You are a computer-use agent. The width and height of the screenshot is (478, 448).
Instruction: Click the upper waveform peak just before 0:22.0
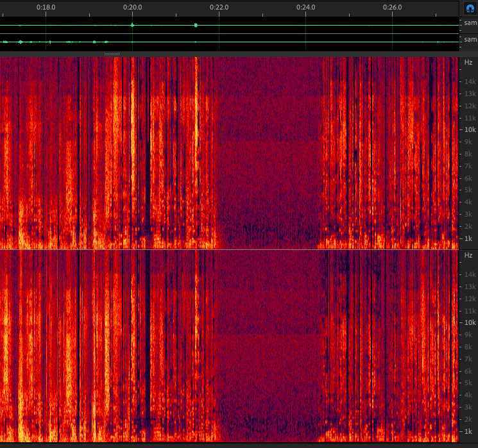196,25
